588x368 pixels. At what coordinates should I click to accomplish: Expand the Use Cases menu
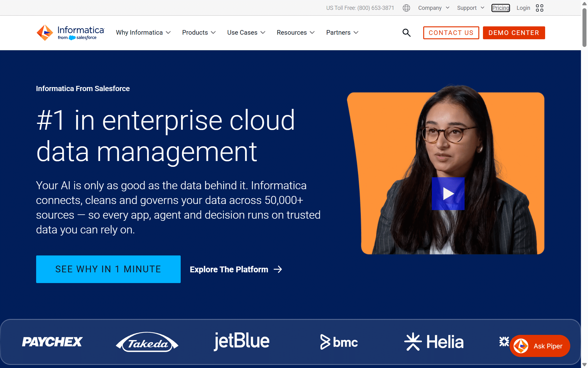[x=246, y=33]
